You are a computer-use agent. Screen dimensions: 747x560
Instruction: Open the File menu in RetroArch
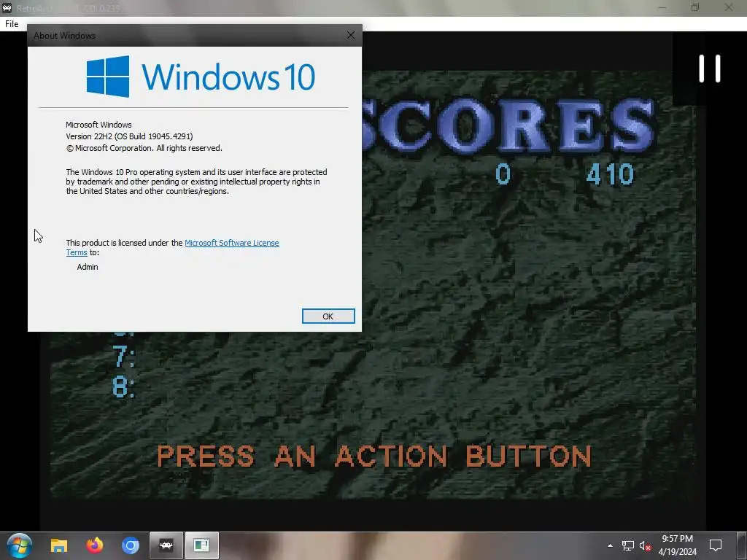pos(12,24)
